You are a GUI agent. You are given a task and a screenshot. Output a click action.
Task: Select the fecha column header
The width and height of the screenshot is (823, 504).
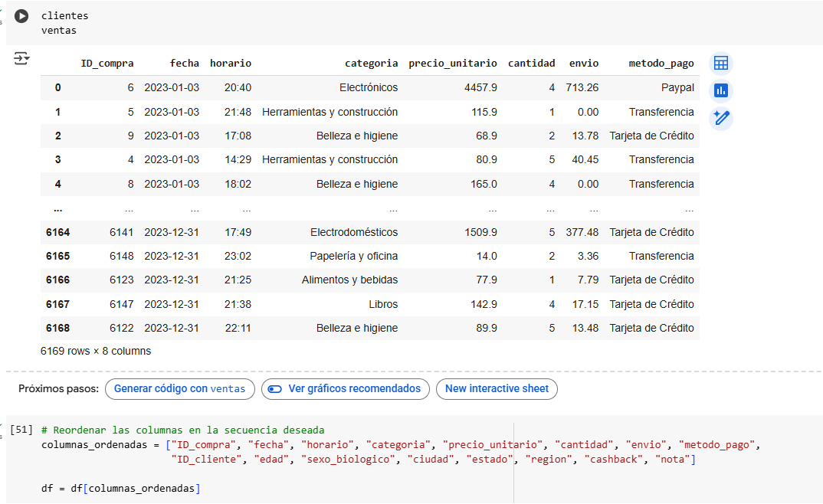click(184, 64)
